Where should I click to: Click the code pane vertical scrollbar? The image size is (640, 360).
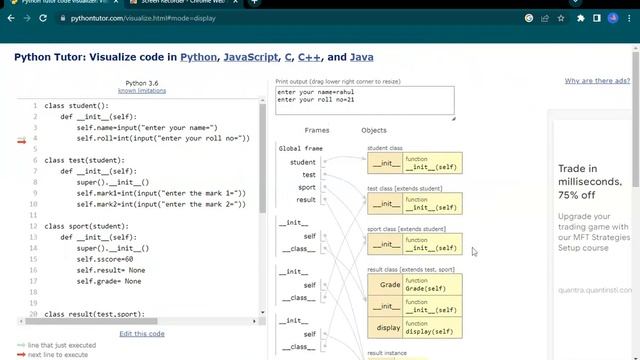[x=262, y=158]
